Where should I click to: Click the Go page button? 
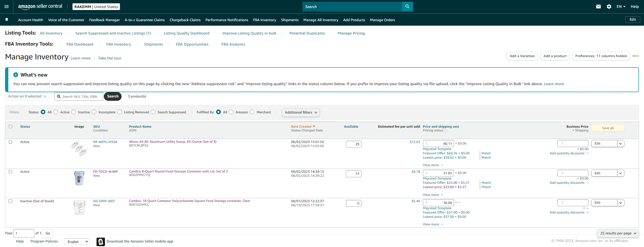click(48, 233)
